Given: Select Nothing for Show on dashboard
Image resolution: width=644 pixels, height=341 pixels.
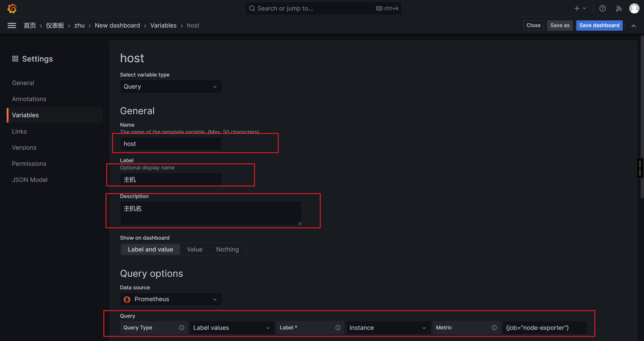Looking at the screenshot, I should (227, 249).
